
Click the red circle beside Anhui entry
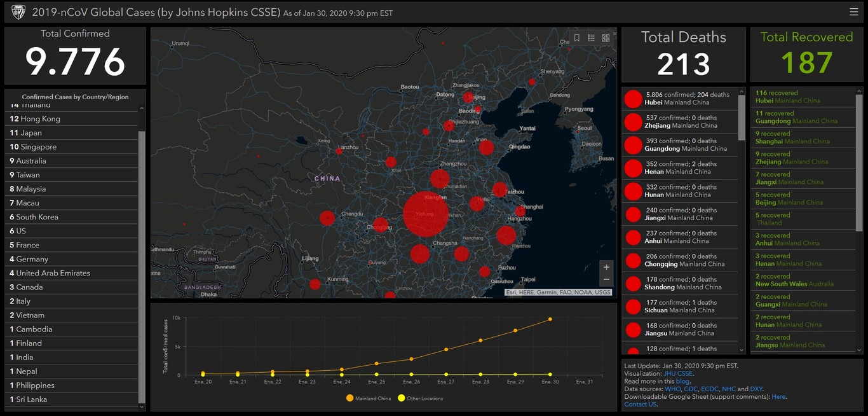[x=633, y=237]
